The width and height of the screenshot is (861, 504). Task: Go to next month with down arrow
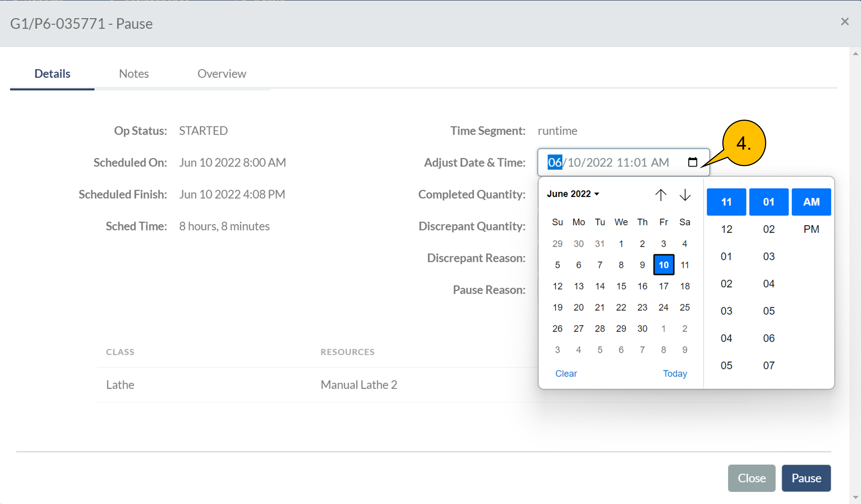pos(685,195)
